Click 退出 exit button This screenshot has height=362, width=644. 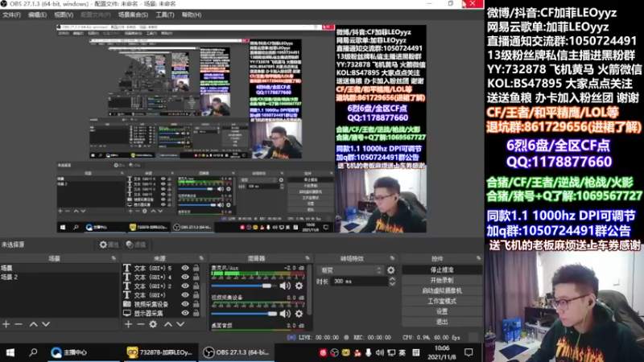point(442,321)
